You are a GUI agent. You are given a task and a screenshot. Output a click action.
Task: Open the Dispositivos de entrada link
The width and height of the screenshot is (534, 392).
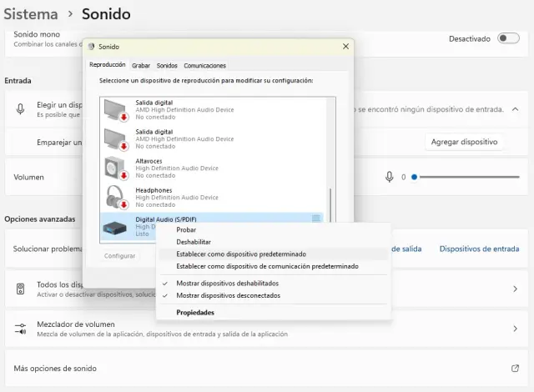pyautogui.click(x=479, y=249)
